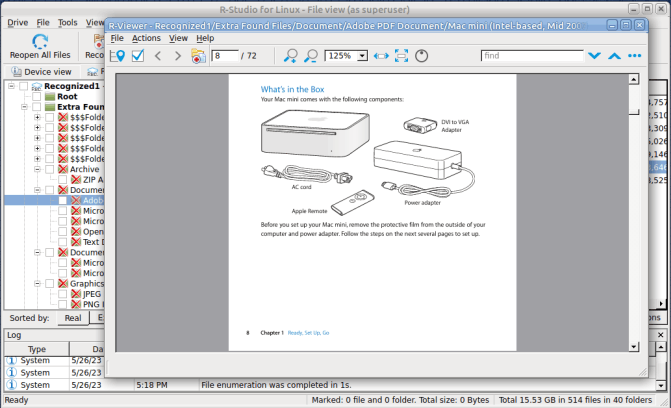Collapse the Extra Found tree node
The width and height of the screenshot is (671, 408).
point(24,107)
